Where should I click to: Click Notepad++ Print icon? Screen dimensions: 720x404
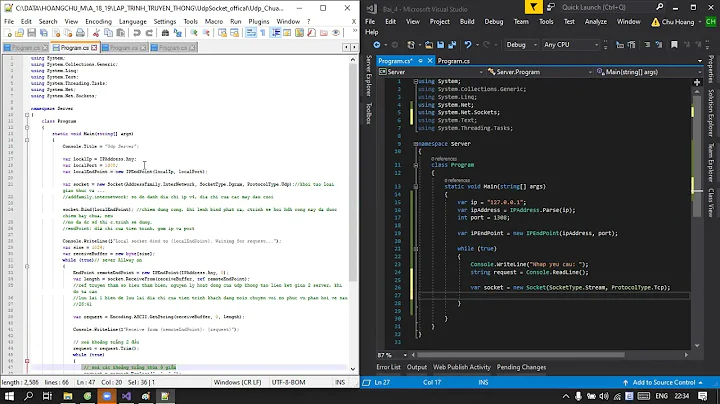(80, 33)
